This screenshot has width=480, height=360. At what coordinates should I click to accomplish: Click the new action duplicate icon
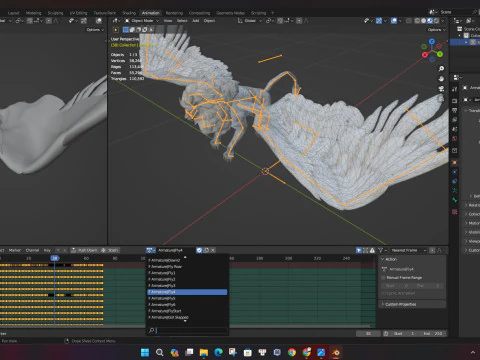pyautogui.click(x=206, y=250)
